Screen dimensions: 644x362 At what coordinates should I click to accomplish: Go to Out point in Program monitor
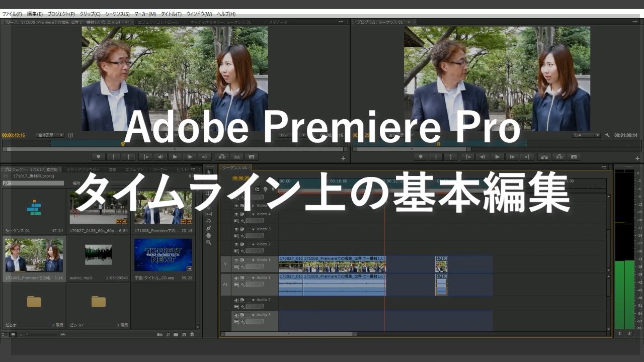tap(526, 157)
